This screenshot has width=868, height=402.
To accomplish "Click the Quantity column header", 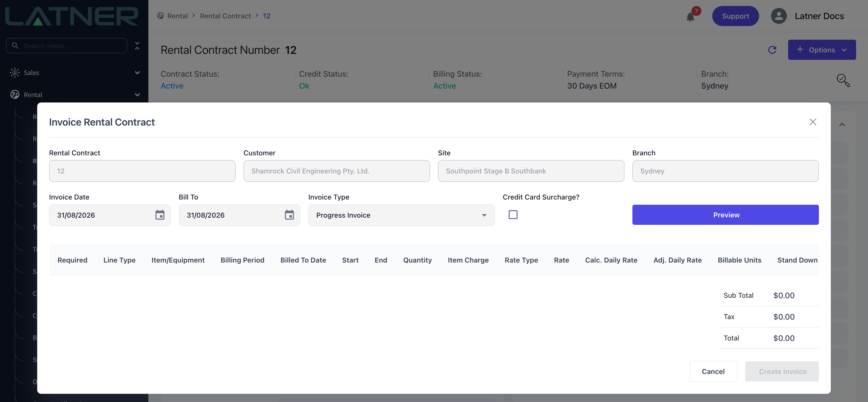I will click(x=417, y=260).
